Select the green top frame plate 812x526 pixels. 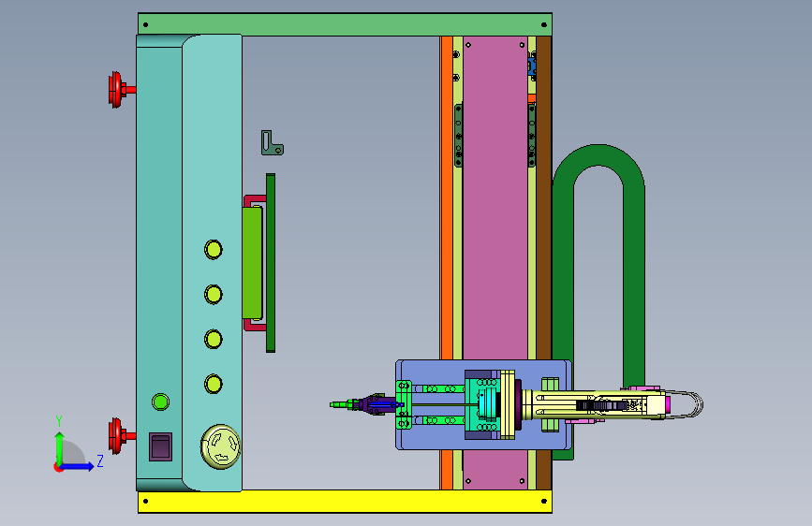[345, 24]
